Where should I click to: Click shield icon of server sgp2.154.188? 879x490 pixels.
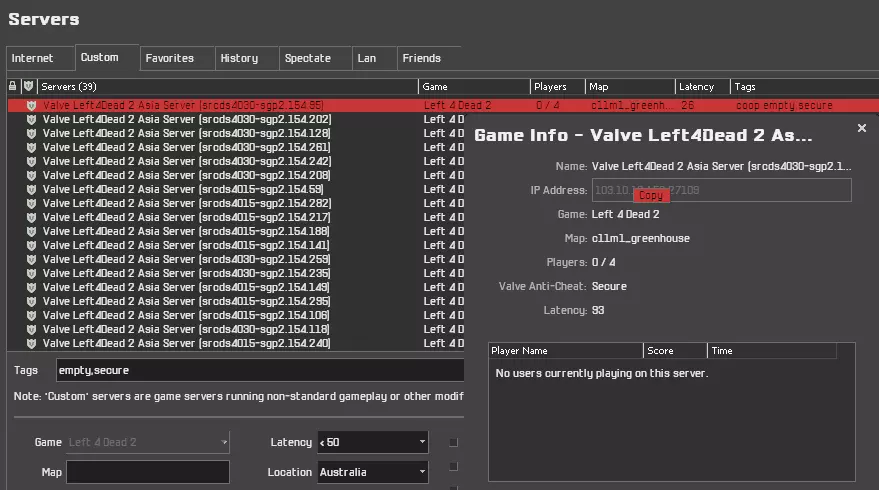(31, 232)
